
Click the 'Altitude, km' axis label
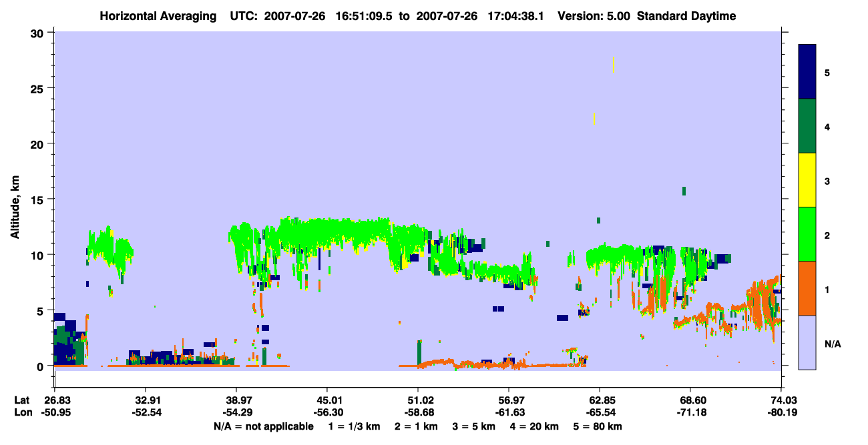(15, 208)
